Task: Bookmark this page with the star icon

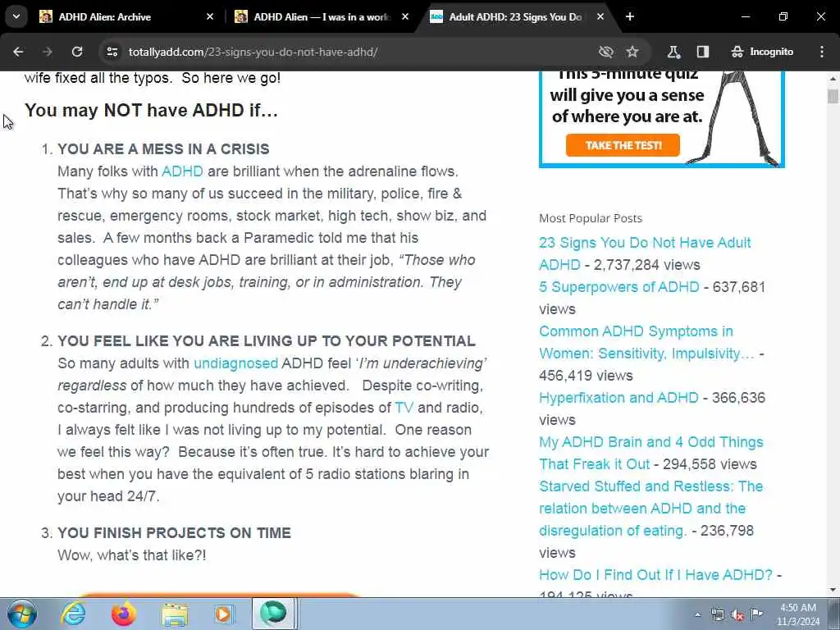Action: pyautogui.click(x=632, y=52)
